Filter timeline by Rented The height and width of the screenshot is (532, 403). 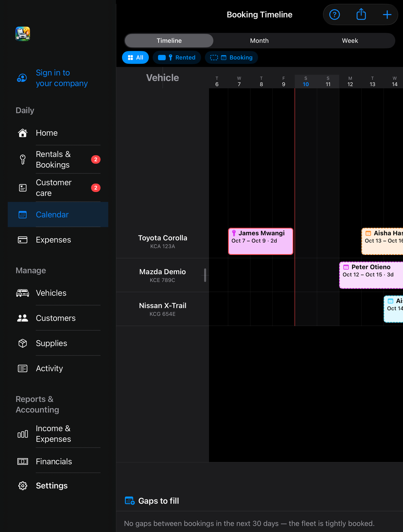click(x=177, y=58)
